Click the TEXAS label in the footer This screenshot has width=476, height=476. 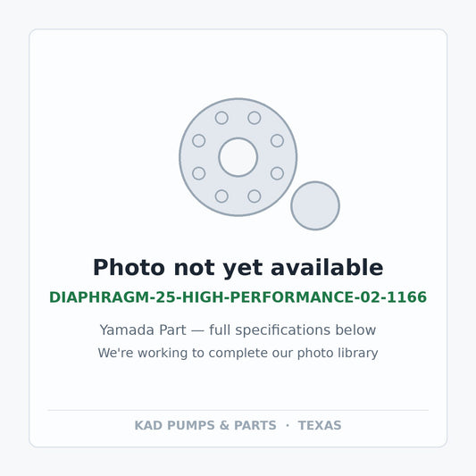tap(320, 425)
